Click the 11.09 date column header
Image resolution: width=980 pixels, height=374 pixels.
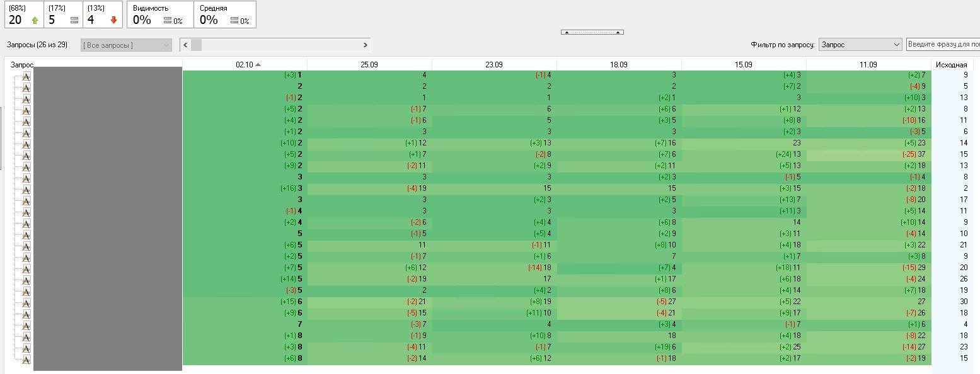pos(868,65)
